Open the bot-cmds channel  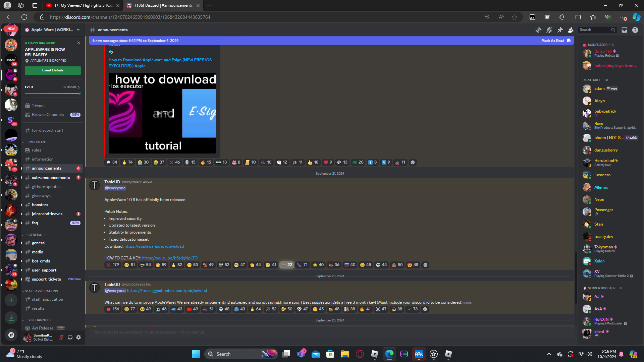tap(52, 261)
